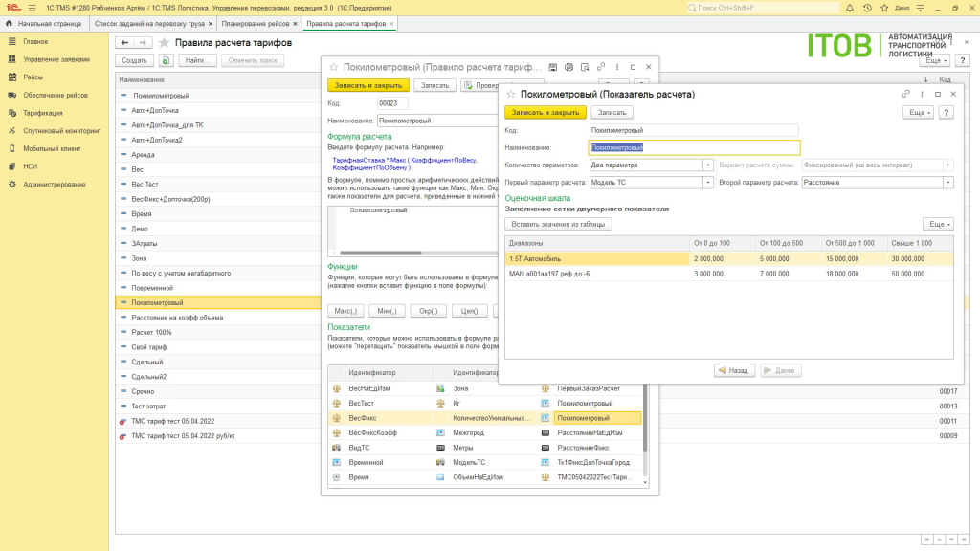Click save diskette icon in tariff rule dialog
This screenshot has height=551, width=980.
552,67
